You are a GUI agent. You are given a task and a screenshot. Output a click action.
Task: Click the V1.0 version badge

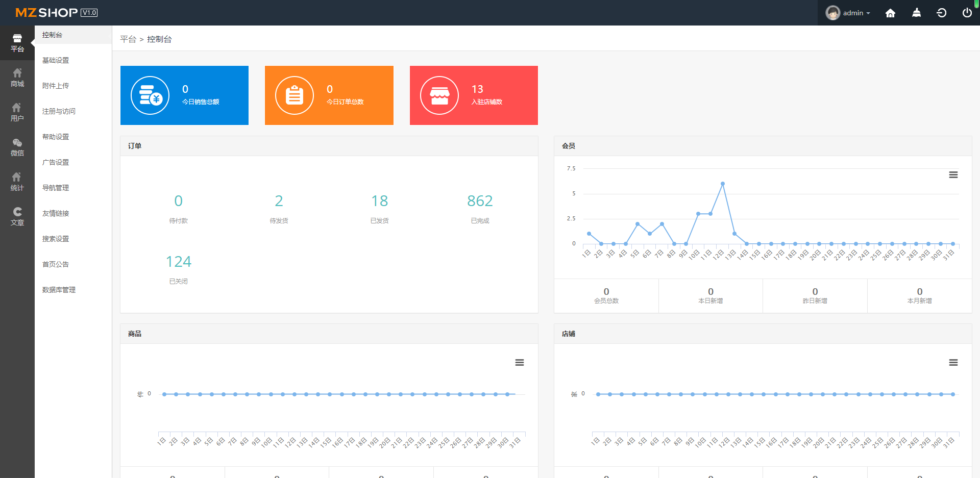(89, 13)
